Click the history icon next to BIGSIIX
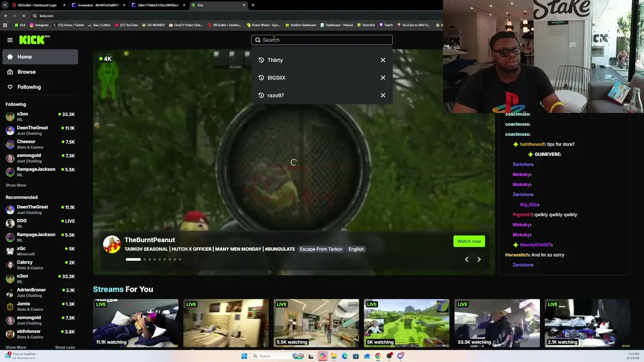The height and width of the screenshot is (362, 644). [x=261, y=78]
